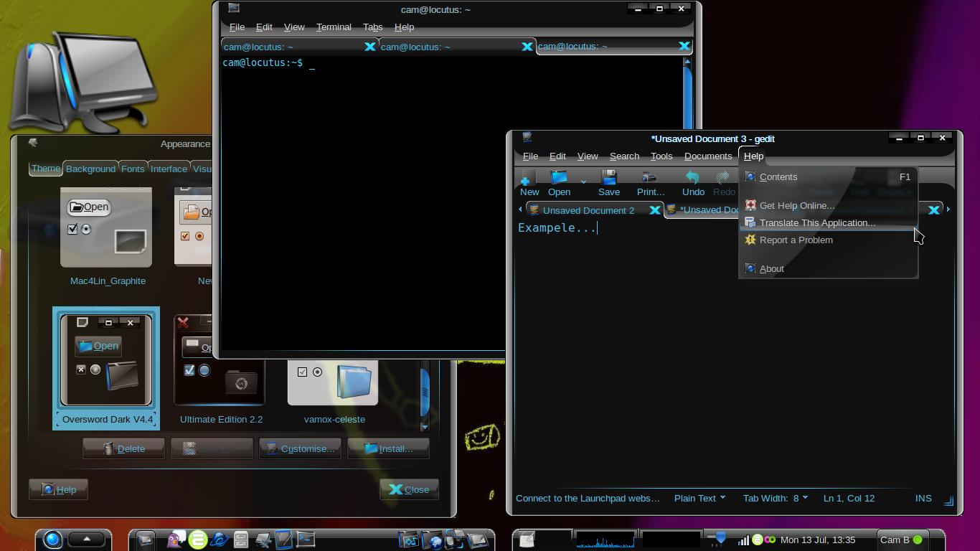Screen dimensions: 980x551
Task: Select the Theme tab in Appearance
Action: pyautogui.click(x=45, y=168)
